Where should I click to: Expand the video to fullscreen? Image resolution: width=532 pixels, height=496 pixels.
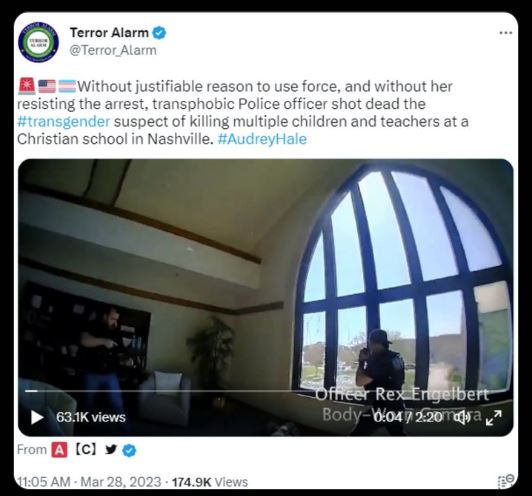coord(494,417)
